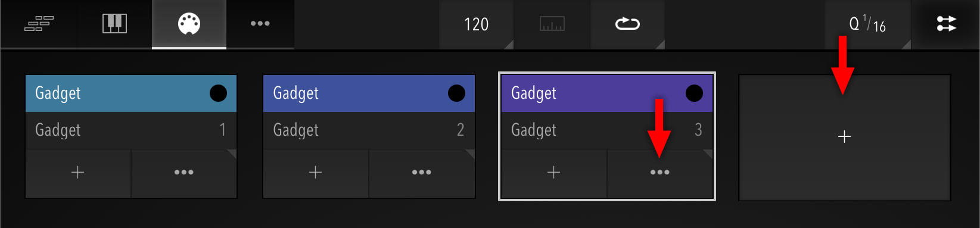Select the color palette gadget tab

(189, 24)
